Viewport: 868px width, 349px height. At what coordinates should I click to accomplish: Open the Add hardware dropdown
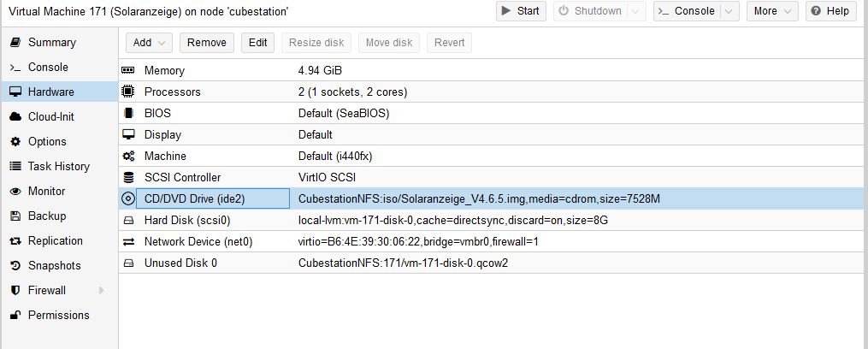click(x=150, y=43)
